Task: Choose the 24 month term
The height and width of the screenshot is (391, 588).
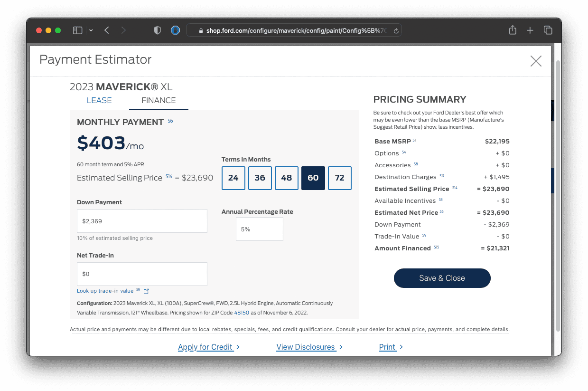Action: pyautogui.click(x=233, y=178)
